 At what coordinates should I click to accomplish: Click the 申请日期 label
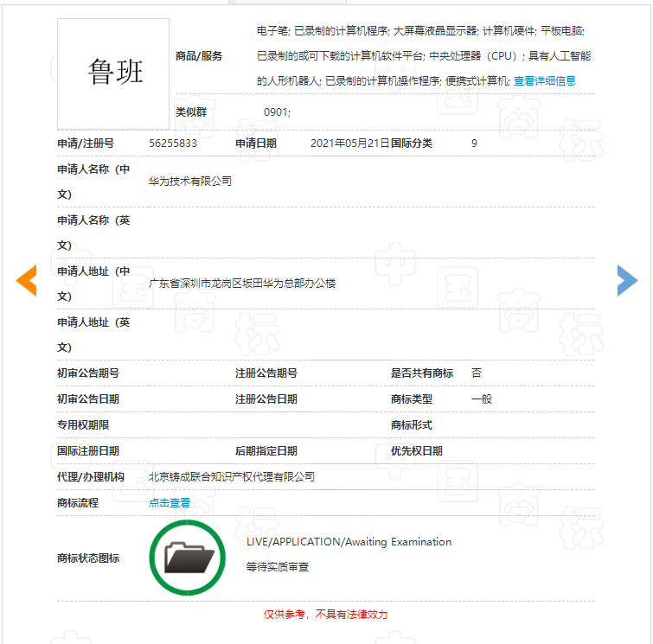pyautogui.click(x=256, y=143)
